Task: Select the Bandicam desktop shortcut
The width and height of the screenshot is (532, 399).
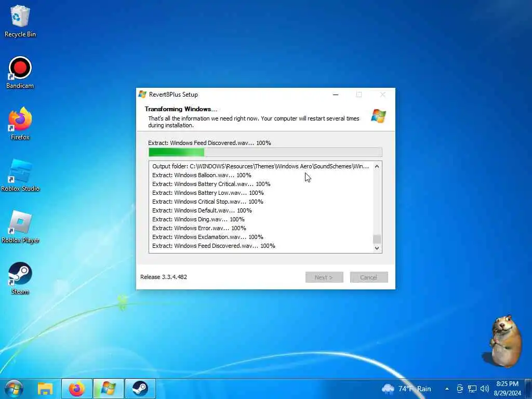Action: [x=20, y=73]
